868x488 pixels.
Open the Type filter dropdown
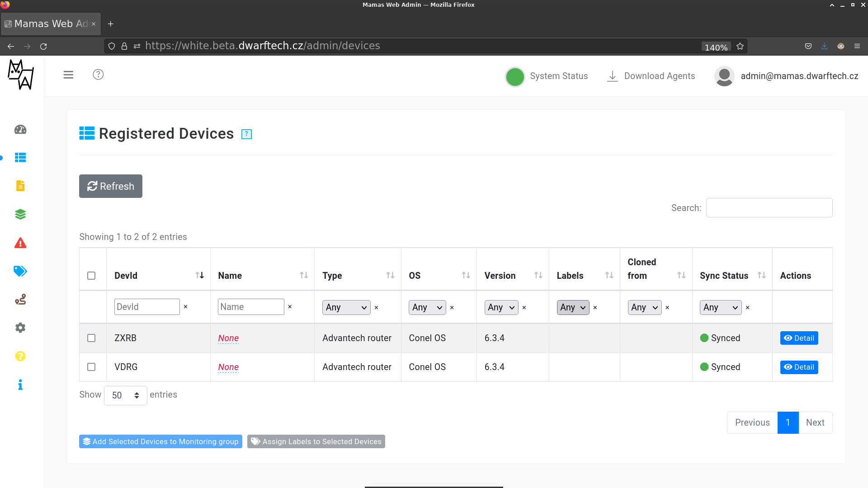346,307
